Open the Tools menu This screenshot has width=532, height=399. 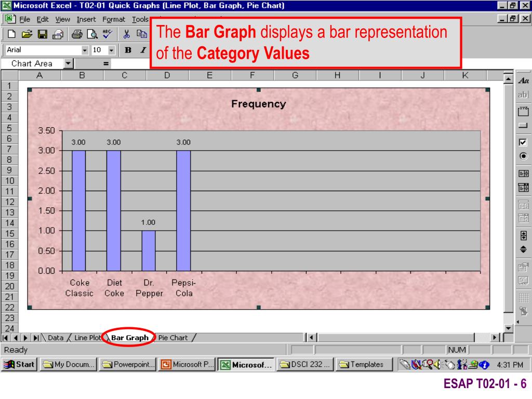pos(140,19)
